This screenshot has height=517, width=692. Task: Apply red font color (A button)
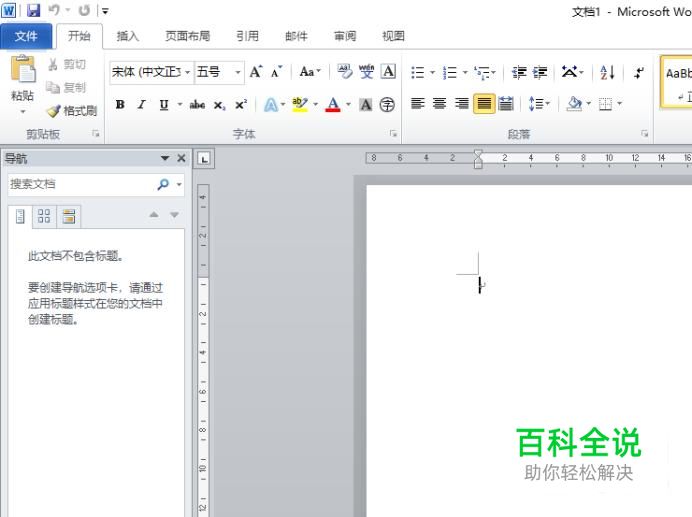coord(333,105)
